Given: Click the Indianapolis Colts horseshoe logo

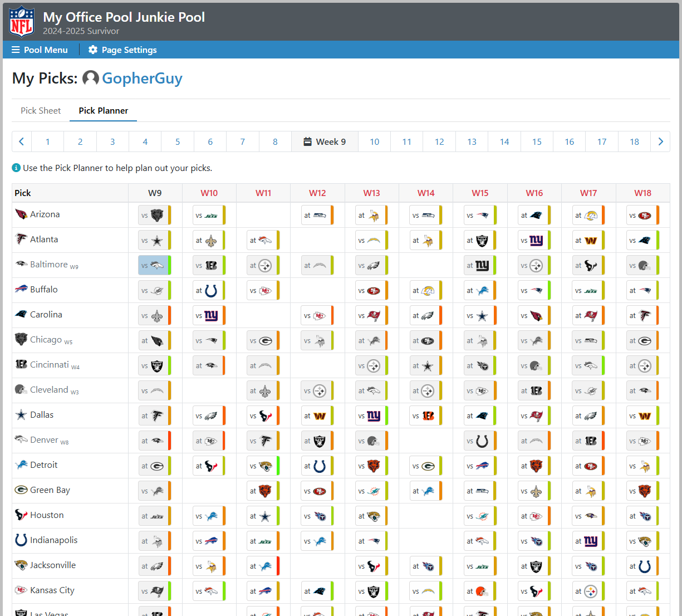Looking at the screenshot, I should 21,540.
